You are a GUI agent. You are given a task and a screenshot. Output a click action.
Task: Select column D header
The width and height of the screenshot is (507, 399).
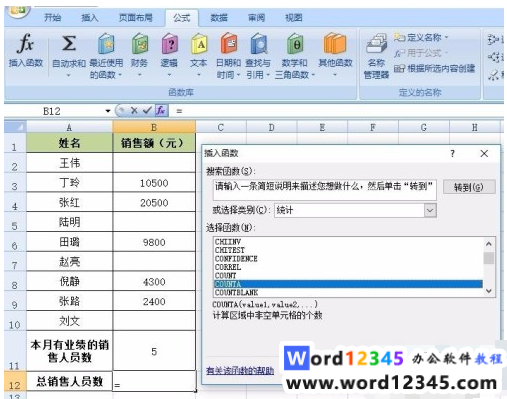point(271,127)
